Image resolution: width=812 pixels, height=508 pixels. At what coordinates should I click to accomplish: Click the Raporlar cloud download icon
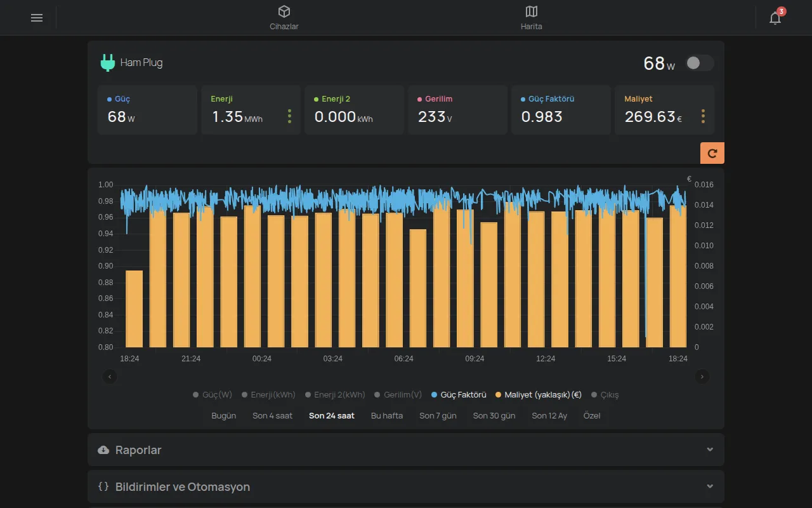[x=103, y=450]
